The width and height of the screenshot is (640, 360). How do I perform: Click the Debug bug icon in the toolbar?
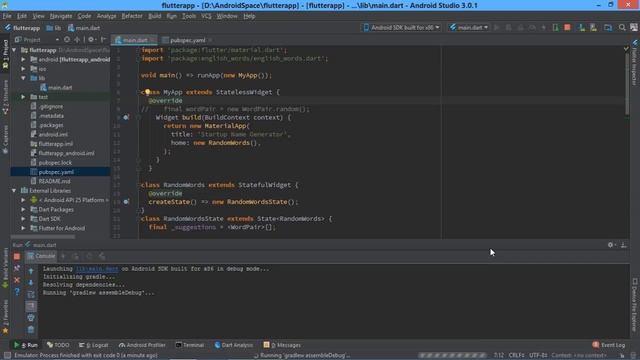pyautogui.click(x=509, y=27)
